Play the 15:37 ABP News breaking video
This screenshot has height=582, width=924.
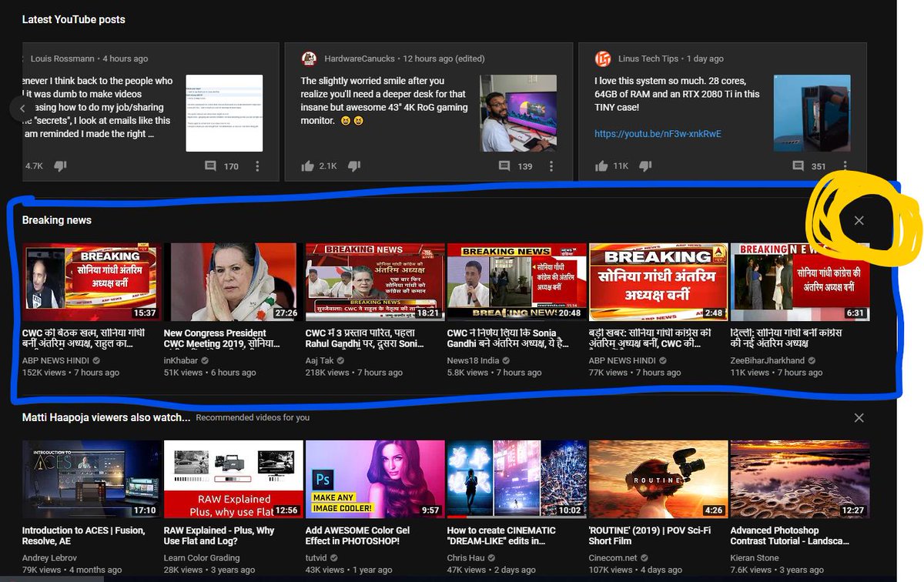(92, 282)
